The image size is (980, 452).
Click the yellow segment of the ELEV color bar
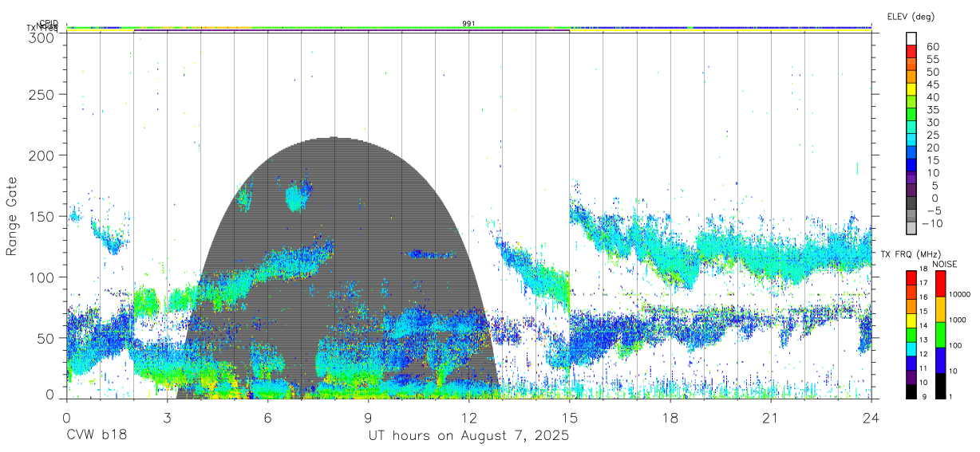tap(911, 90)
